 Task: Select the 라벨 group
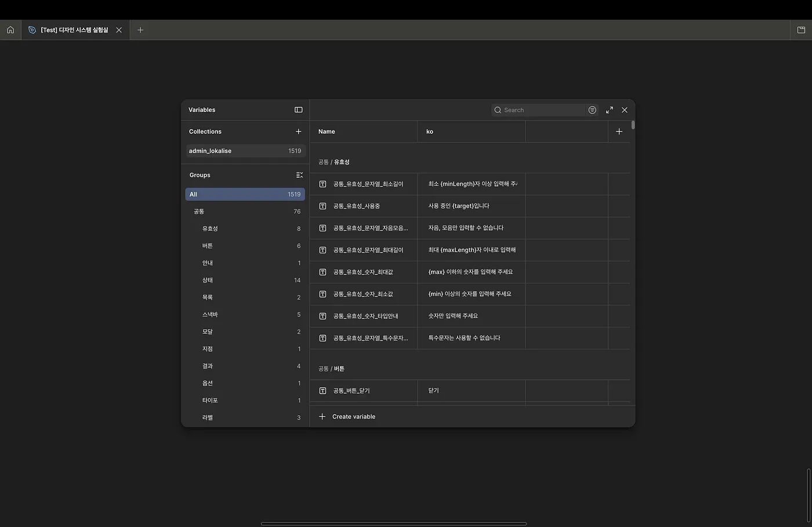245,417
